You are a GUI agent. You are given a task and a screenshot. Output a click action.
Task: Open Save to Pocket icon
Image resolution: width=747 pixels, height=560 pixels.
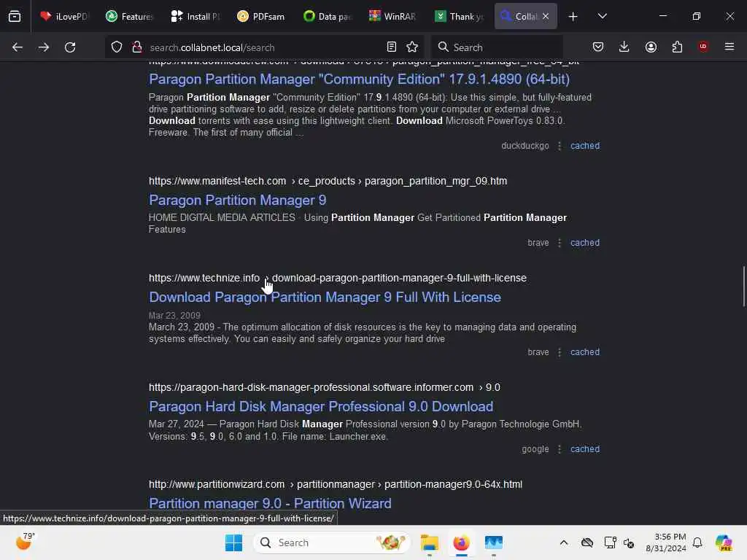click(598, 47)
